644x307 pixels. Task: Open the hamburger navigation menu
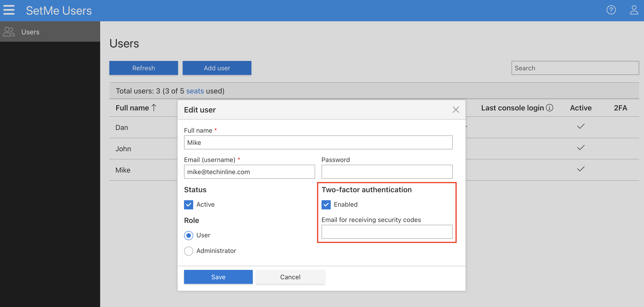coord(9,10)
